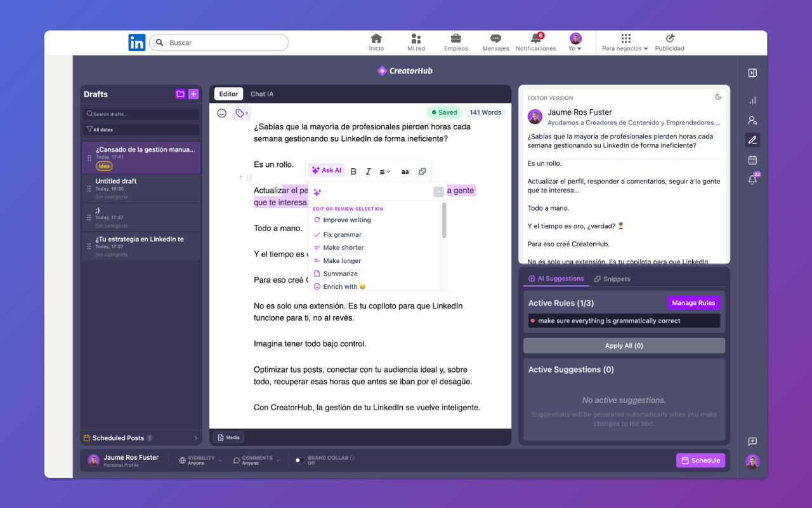Open the Comments Anyone dropdown
The width and height of the screenshot is (812, 508).
[x=256, y=458]
